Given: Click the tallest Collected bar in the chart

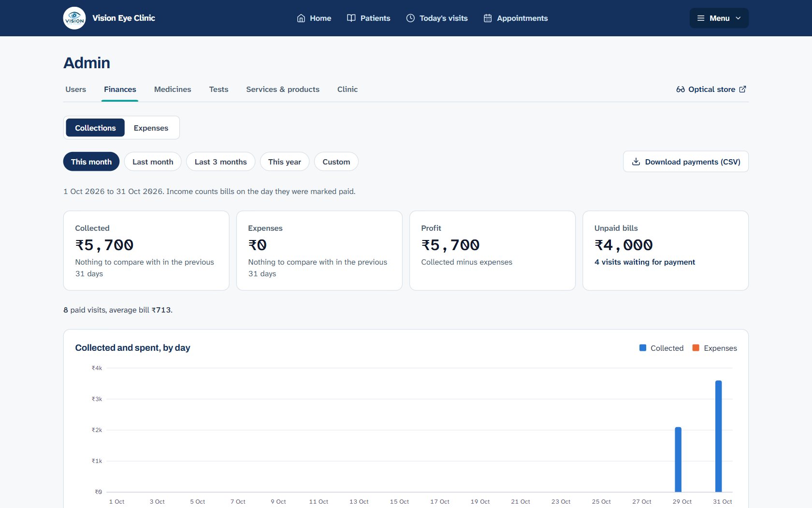Looking at the screenshot, I should coord(719,436).
